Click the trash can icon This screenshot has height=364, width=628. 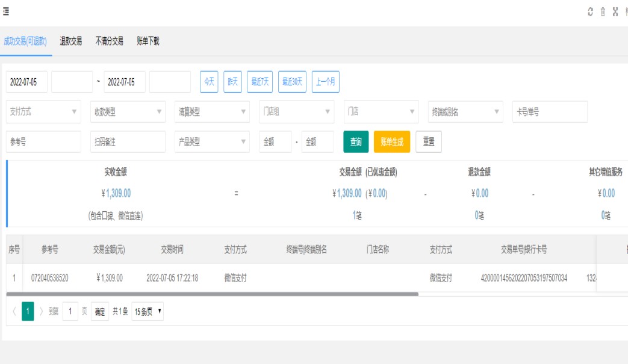(x=603, y=12)
